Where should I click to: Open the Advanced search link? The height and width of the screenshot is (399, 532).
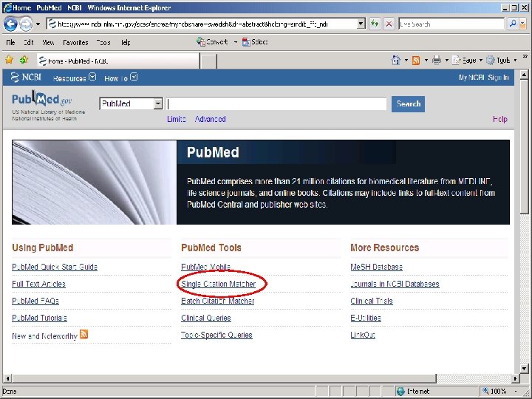(211, 119)
